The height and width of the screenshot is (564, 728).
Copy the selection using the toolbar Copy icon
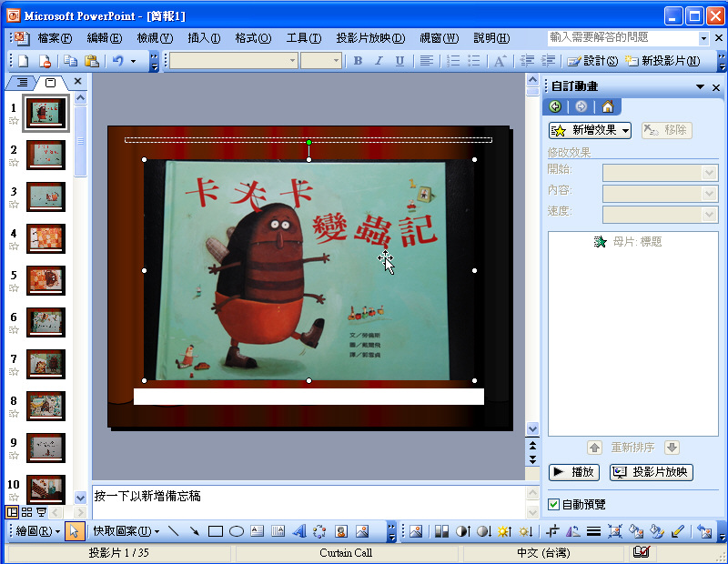tap(71, 61)
